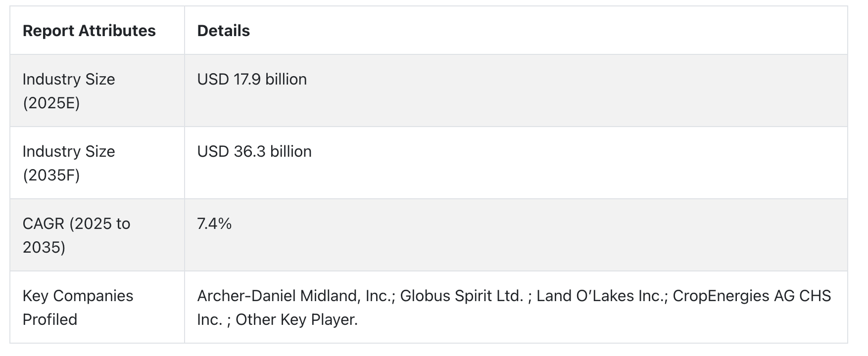The height and width of the screenshot is (356, 868).
Task: Click the word billion in 2035F row
Action: 291,151
